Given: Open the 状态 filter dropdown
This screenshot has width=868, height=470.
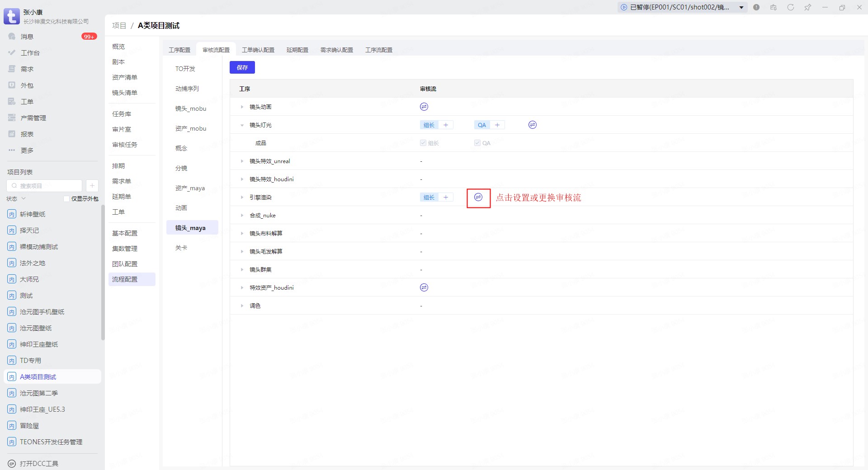Looking at the screenshot, I should click(x=16, y=199).
